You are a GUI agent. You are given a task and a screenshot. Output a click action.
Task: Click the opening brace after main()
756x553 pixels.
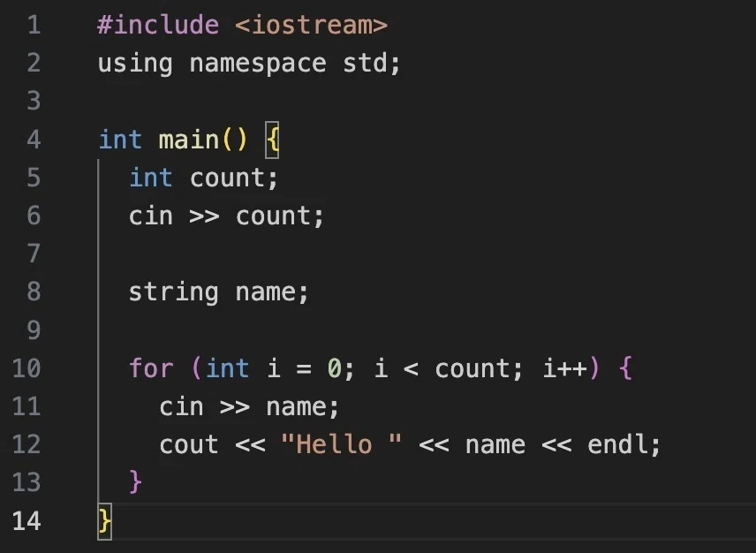click(x=272, y=140)
